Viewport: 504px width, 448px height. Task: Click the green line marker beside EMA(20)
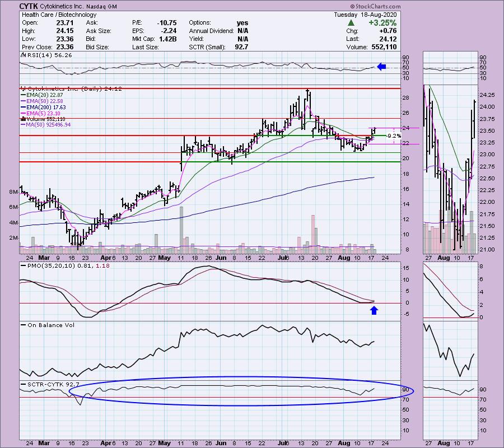pyautogui.click(x=23, y=95)
